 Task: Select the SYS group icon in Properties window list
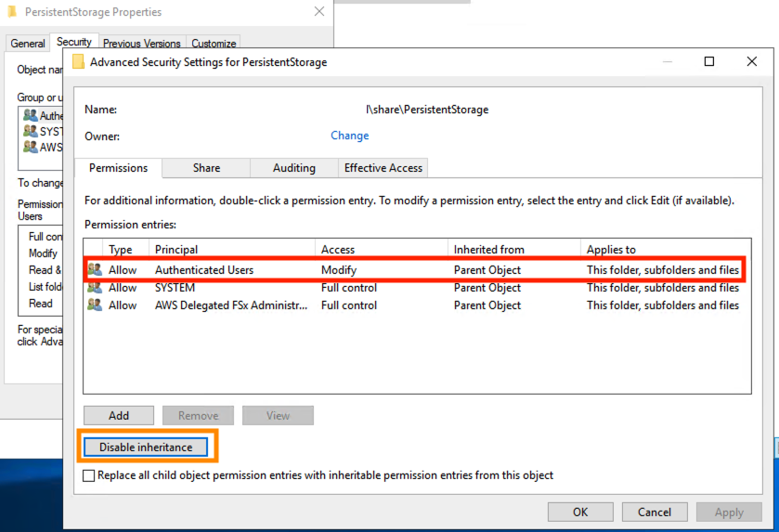tap(31, 131)
